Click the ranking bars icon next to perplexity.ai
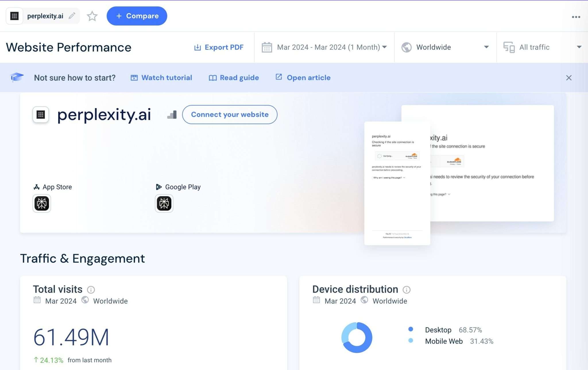 click(171, 114)
